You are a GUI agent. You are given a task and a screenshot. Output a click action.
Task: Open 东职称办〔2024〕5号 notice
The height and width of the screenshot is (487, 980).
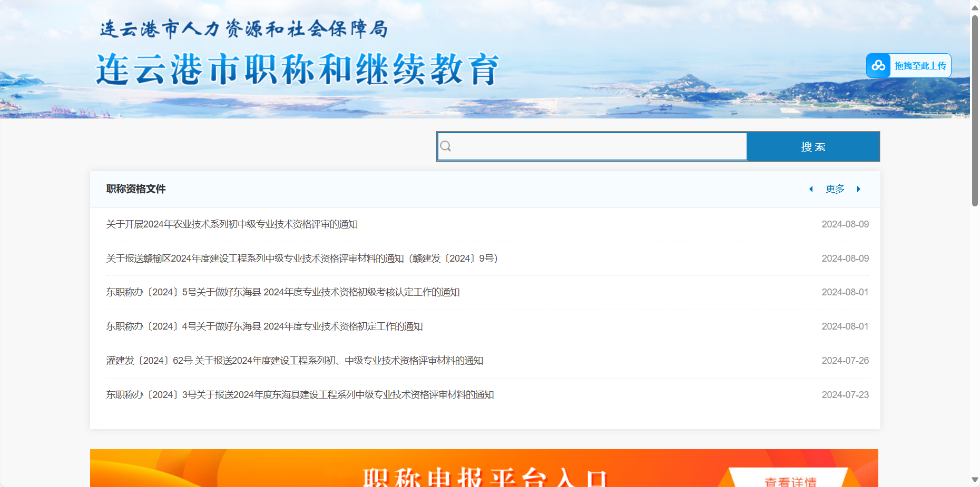(283, 292)
